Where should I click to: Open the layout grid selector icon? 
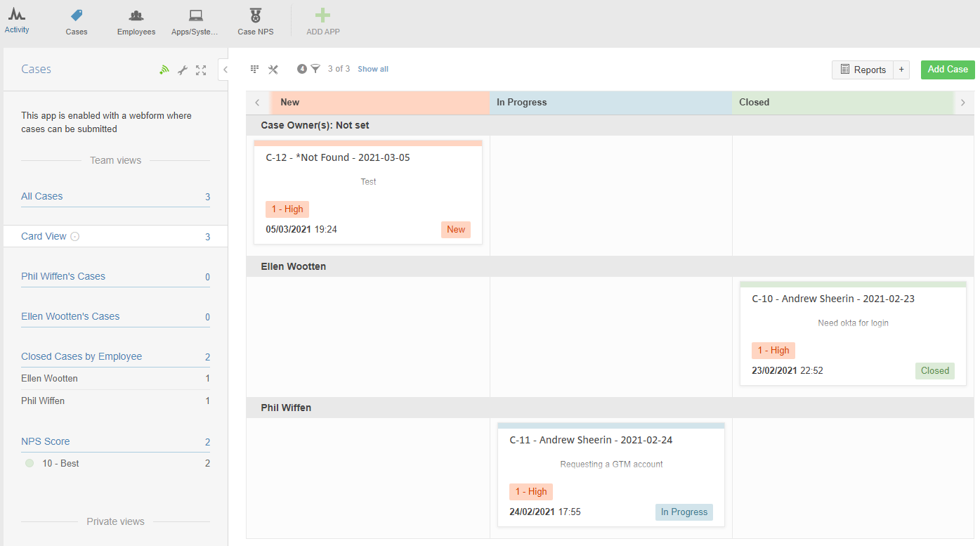pos(255,69)
